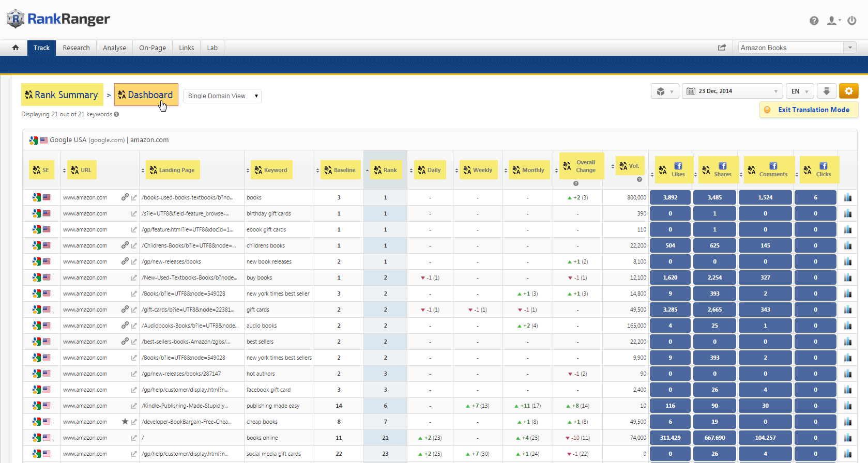The height and width of the screenshot is (463, 868).
Task: Open the bar chart icon for books keyword
Action: (x=848, y=197)
